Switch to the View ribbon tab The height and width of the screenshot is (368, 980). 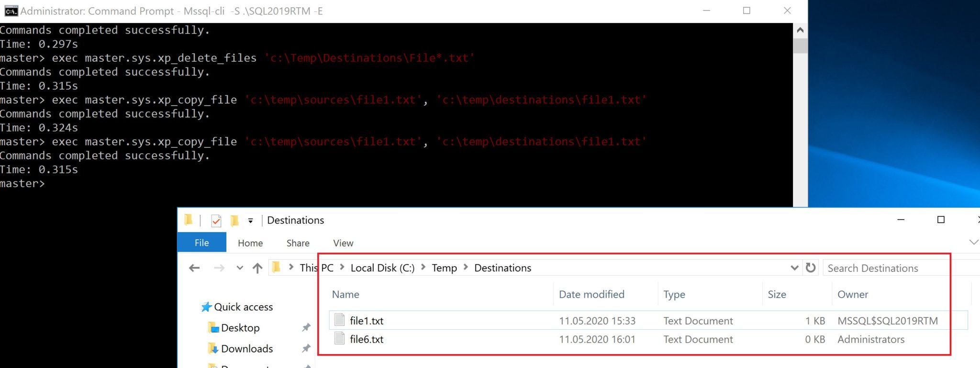(x=343, y=243)
